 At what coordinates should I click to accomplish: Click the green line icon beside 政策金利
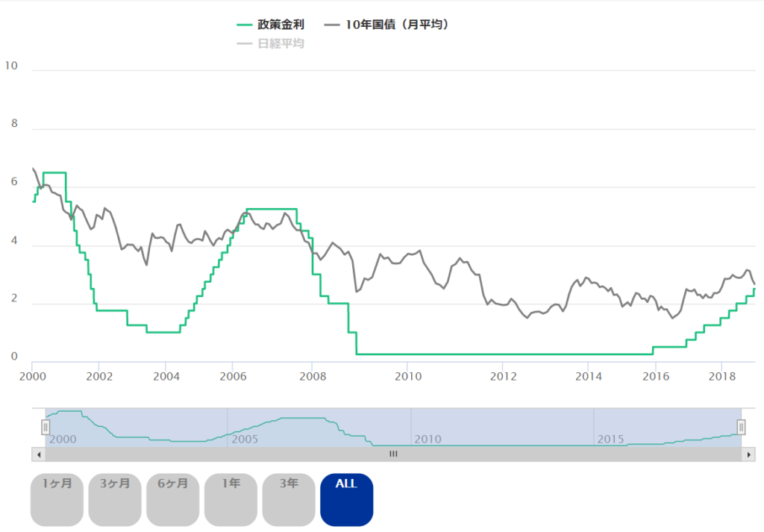click(245, 25)
